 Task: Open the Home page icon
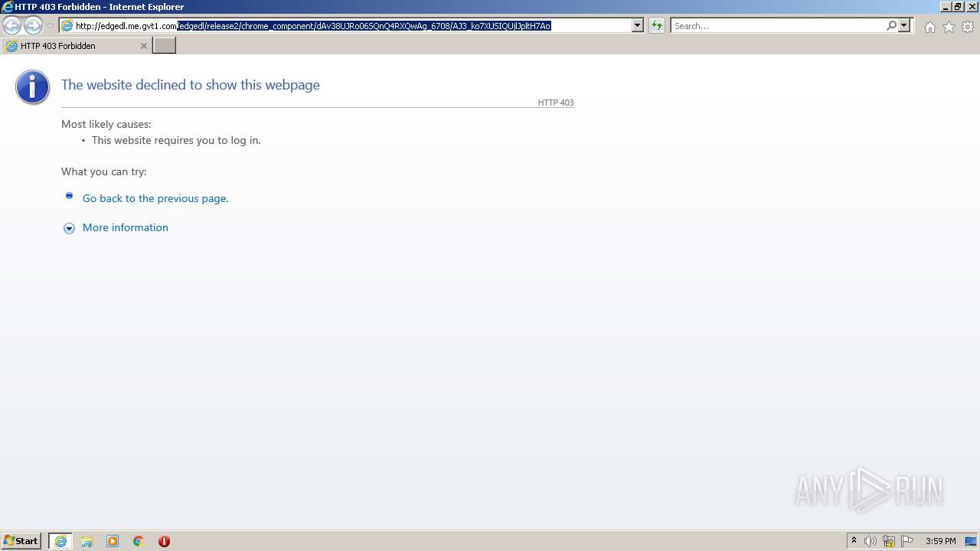pyautogui.click(x=929, y=27)
